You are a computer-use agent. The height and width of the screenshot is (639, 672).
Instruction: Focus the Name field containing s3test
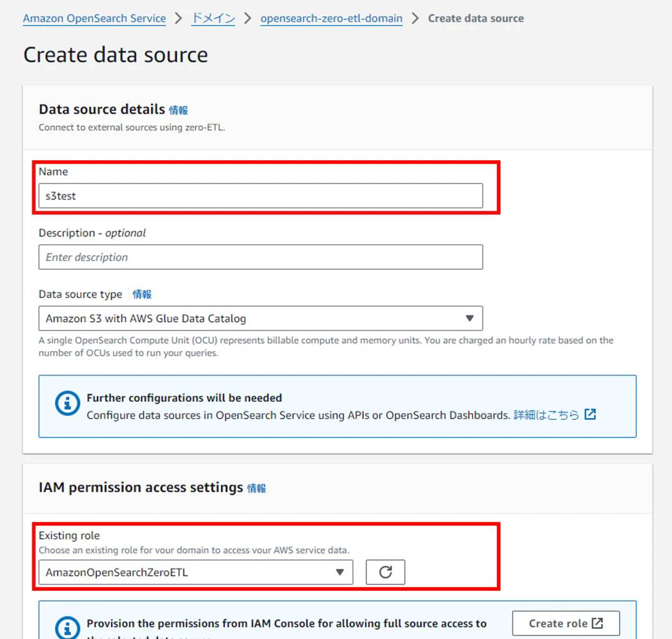(x=260, y=196)
